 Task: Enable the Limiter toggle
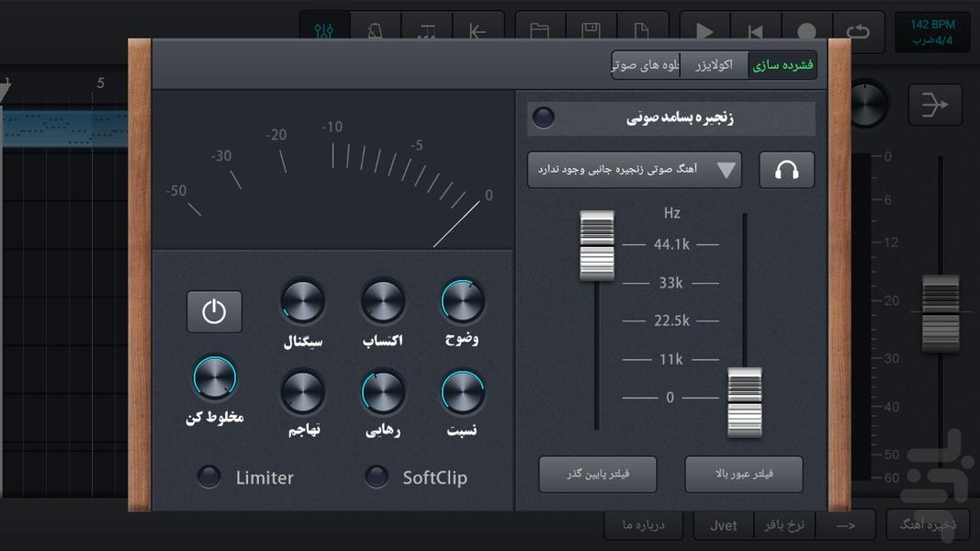pos(210,477)
